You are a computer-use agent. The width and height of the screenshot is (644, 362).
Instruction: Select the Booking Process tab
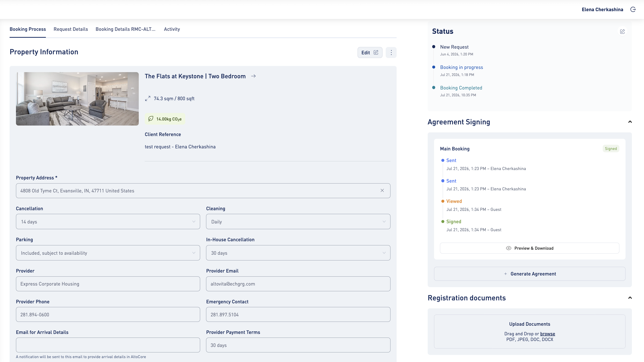pyautogui.click(x=28, y=29)
